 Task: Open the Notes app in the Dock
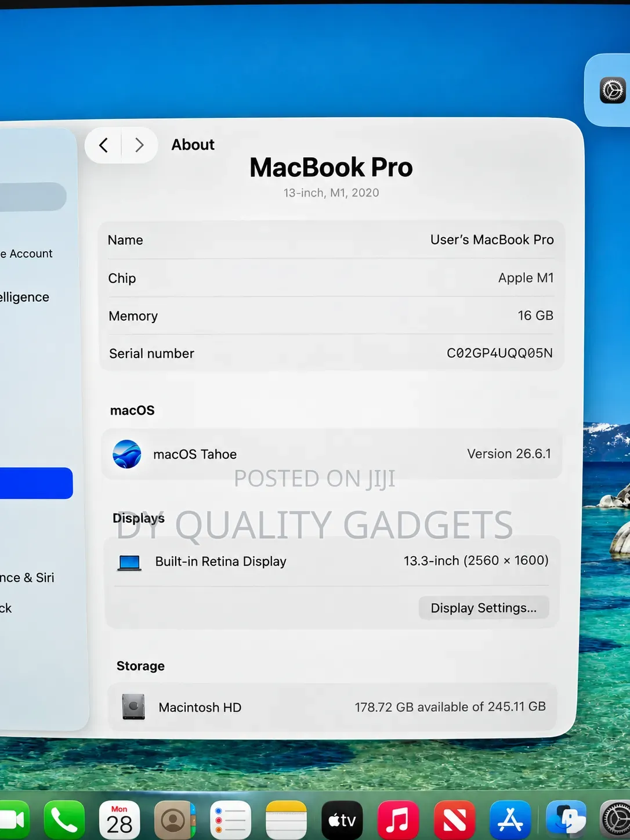click(286, 820)
